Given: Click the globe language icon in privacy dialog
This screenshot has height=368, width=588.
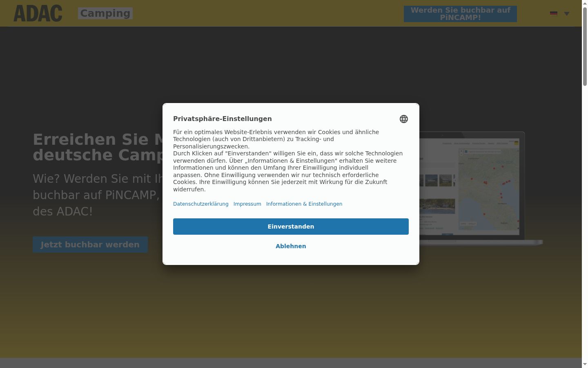Looking at the screenshot, I should (404, 119).
